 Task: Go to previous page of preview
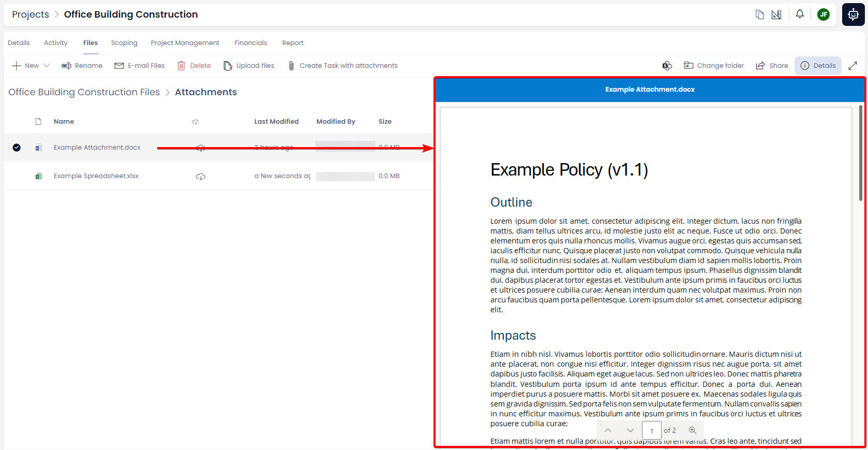click(x=608, y=430)
